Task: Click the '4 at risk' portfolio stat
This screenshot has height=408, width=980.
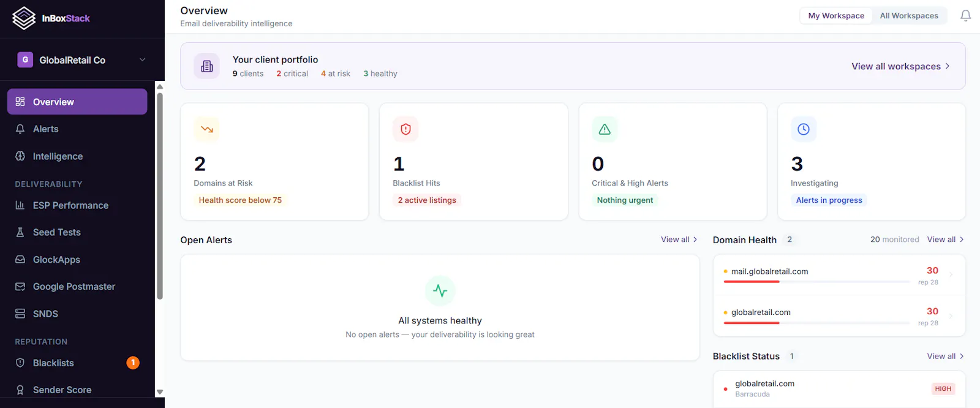Action: 336,74
